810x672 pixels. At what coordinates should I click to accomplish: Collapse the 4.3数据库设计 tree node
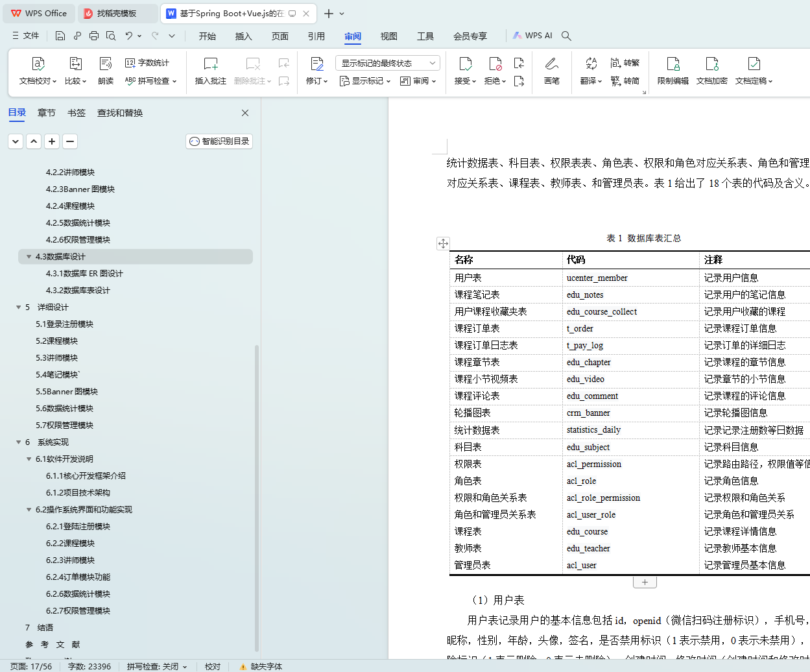[x=29, y=257]
